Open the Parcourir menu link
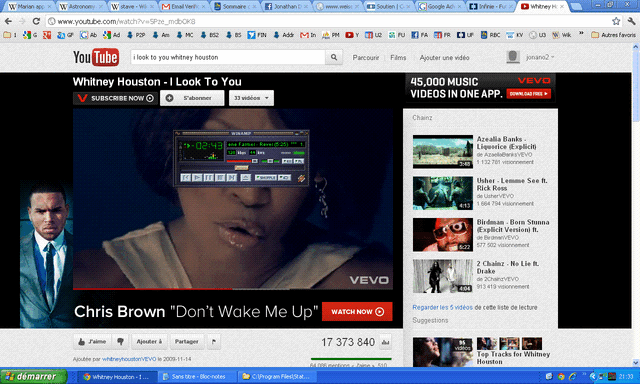The image size is (640, 384). [366, 58]
